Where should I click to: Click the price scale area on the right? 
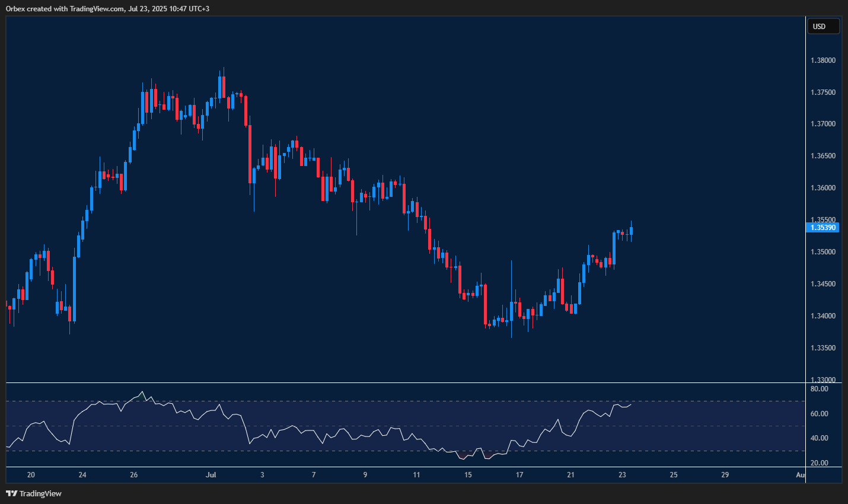pyautogui.click(x=824, y=178)
